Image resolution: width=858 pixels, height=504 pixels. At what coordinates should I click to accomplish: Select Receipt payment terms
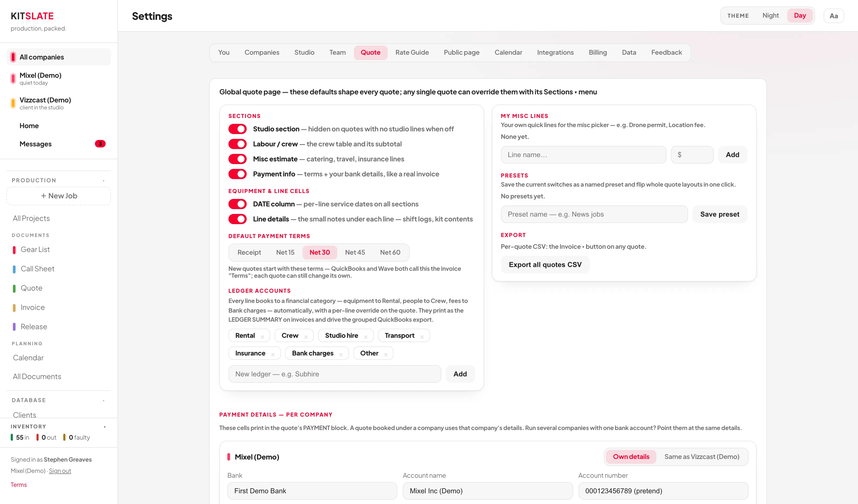point(249,252)
